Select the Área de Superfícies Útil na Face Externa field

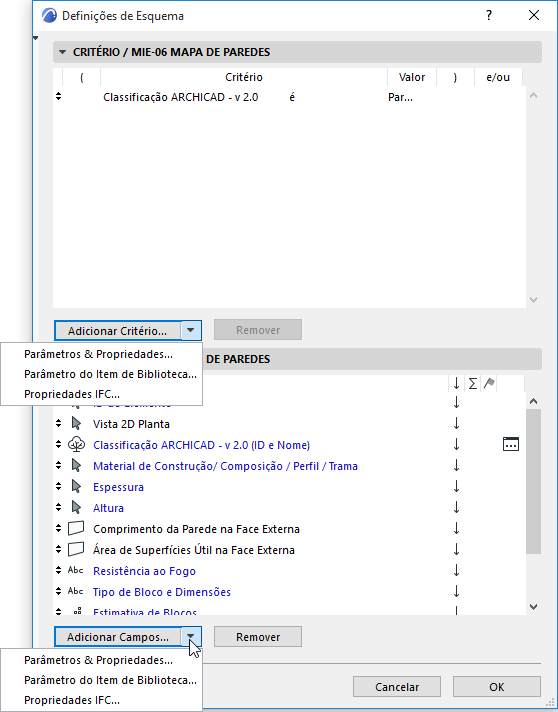pos(194,550)
